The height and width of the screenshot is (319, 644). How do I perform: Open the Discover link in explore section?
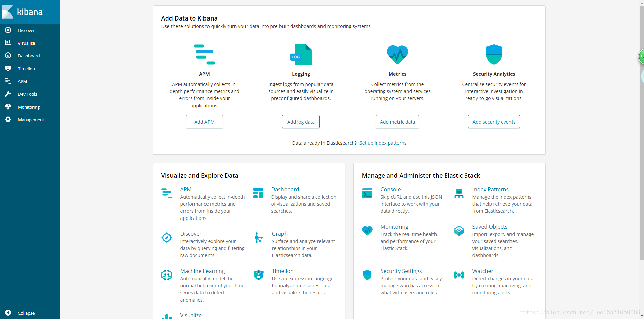(191, 234)
